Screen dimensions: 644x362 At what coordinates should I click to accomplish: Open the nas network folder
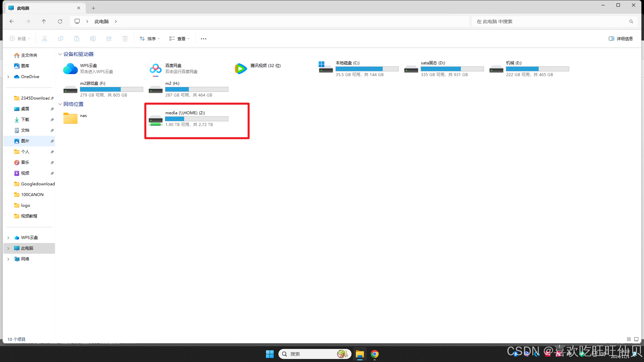tap(71, 118)
